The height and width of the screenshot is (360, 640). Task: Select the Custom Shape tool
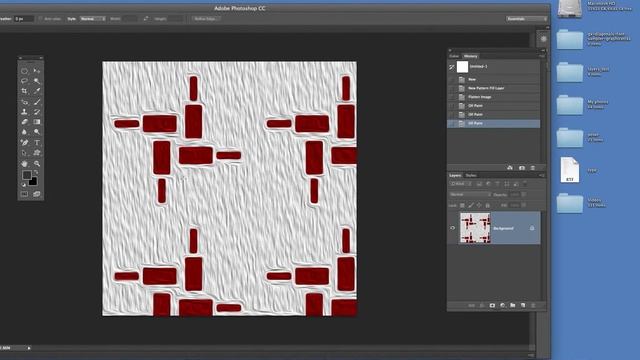click(37, 153)
